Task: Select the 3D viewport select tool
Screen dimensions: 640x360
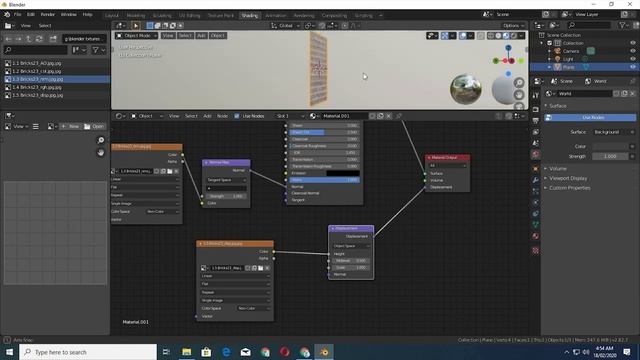Action: coord(136,25)
